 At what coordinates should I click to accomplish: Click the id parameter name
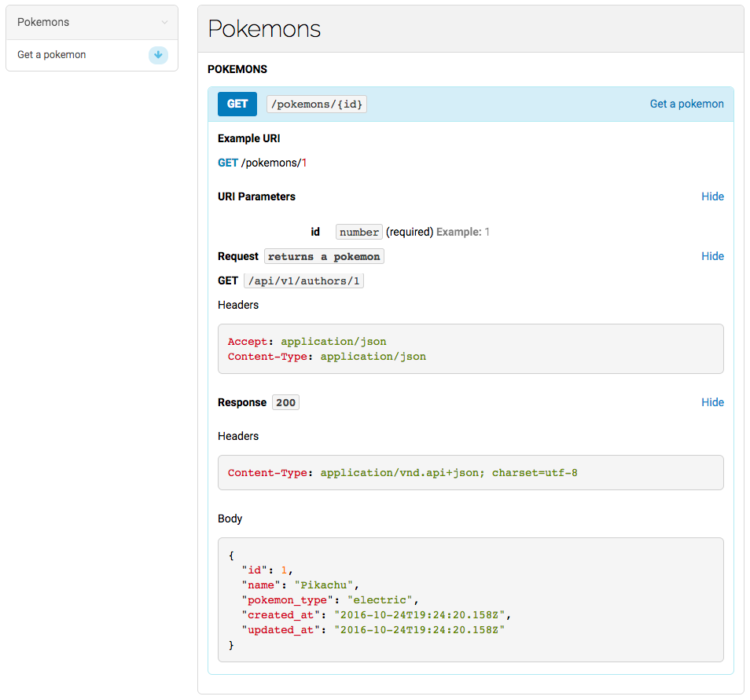tap(315, 232)
